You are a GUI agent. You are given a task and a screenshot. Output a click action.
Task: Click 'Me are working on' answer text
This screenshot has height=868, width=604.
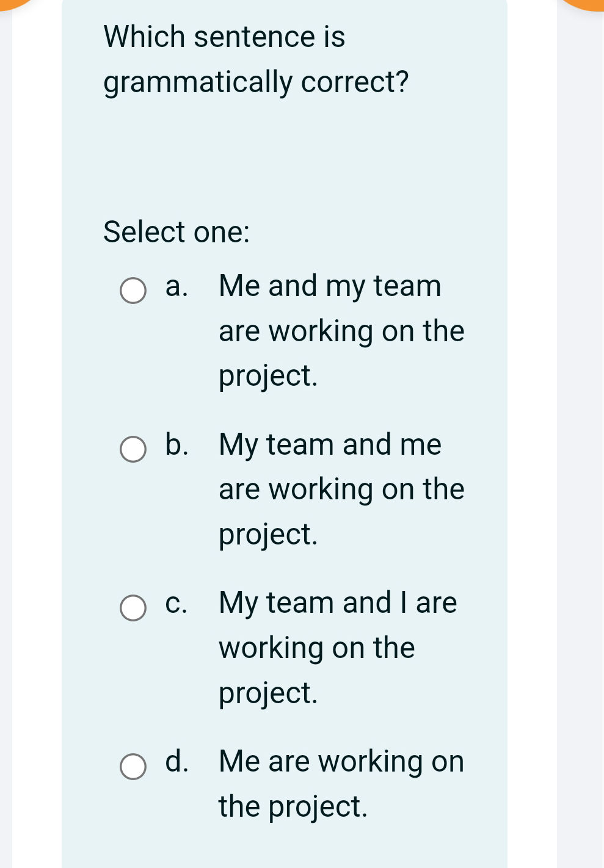[x=341, y=762]
